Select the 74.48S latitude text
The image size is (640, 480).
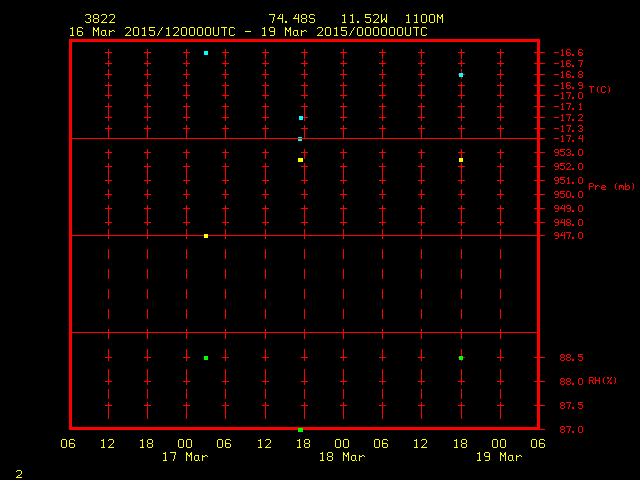click(289, 19)
